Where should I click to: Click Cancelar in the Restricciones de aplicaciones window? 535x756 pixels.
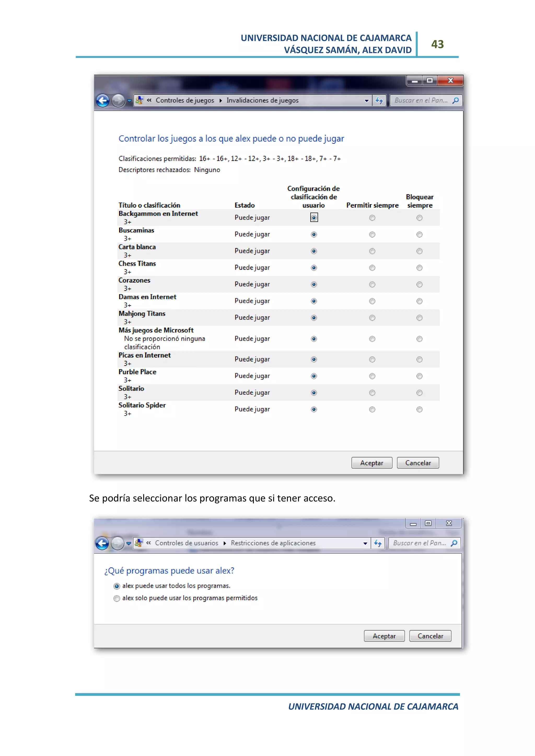click(x=430, y=636)
